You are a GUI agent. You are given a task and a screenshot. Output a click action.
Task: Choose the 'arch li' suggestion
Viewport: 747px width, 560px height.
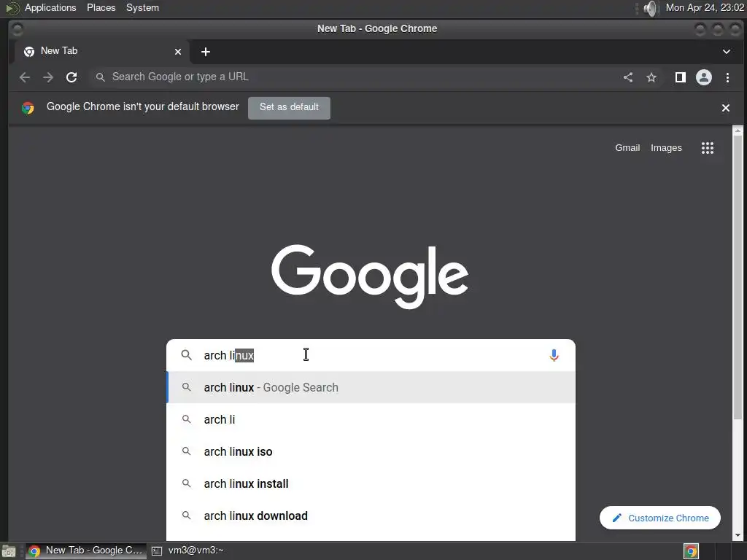(x=371, y=419)
